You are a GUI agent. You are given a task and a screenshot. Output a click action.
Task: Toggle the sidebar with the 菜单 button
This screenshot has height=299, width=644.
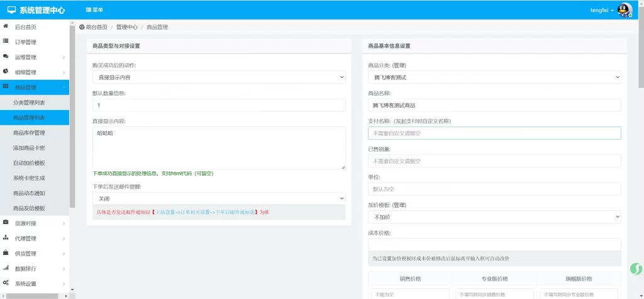click(x=94, y=10)
